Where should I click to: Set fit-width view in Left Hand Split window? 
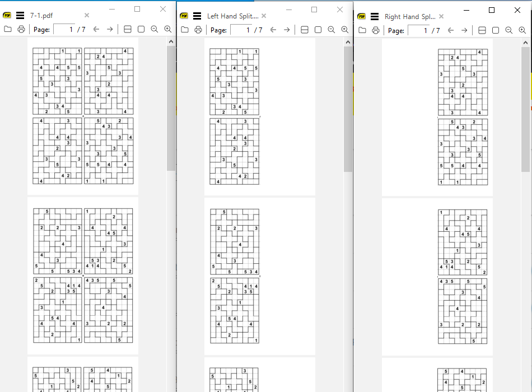coord(305,30)
